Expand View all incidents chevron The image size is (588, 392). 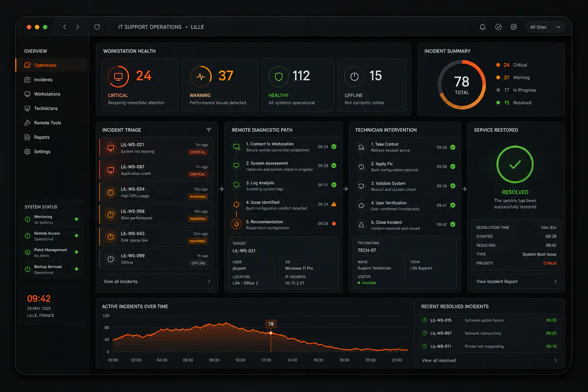209,281
